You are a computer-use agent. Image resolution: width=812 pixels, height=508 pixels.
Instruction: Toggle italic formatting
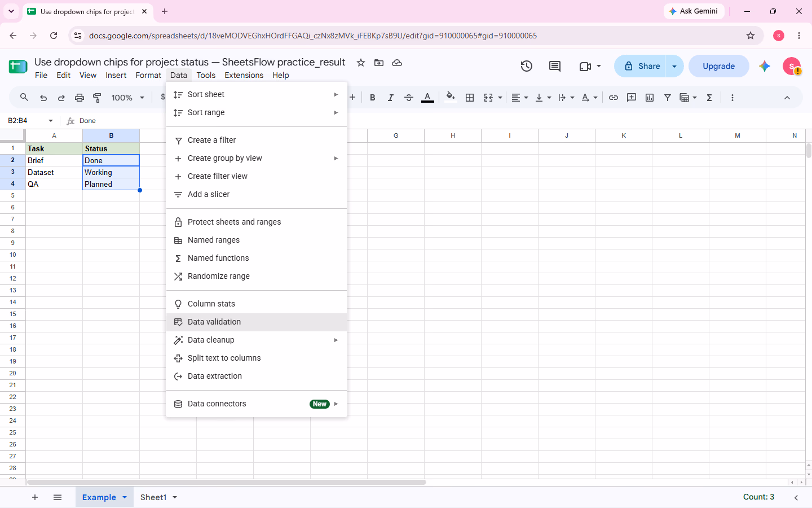click(x=390, y=98)
